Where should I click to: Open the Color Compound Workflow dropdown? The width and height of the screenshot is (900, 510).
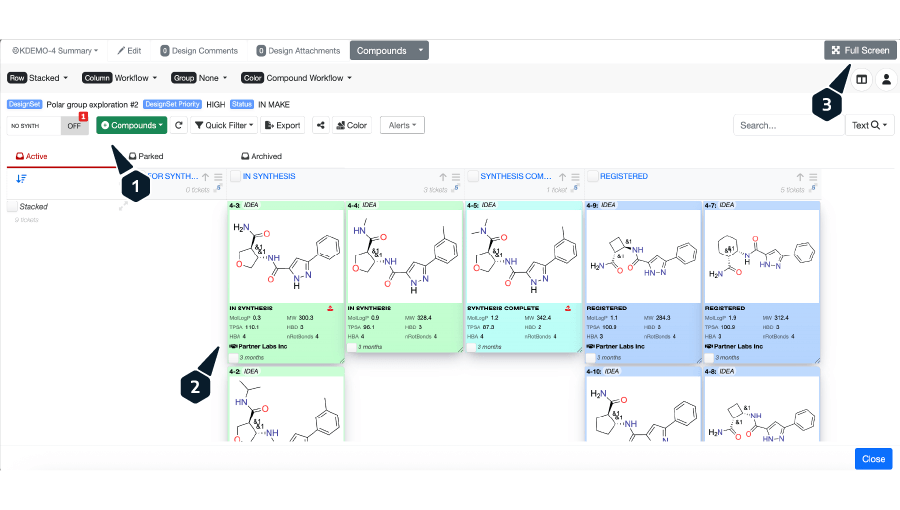pyautogui.click(x=297, y=78)
